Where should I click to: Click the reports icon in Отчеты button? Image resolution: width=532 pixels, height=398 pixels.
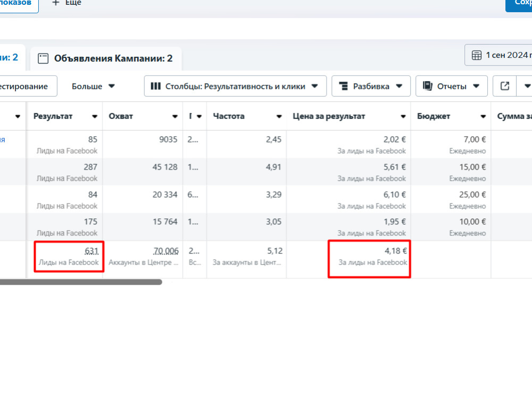point(428,86)
